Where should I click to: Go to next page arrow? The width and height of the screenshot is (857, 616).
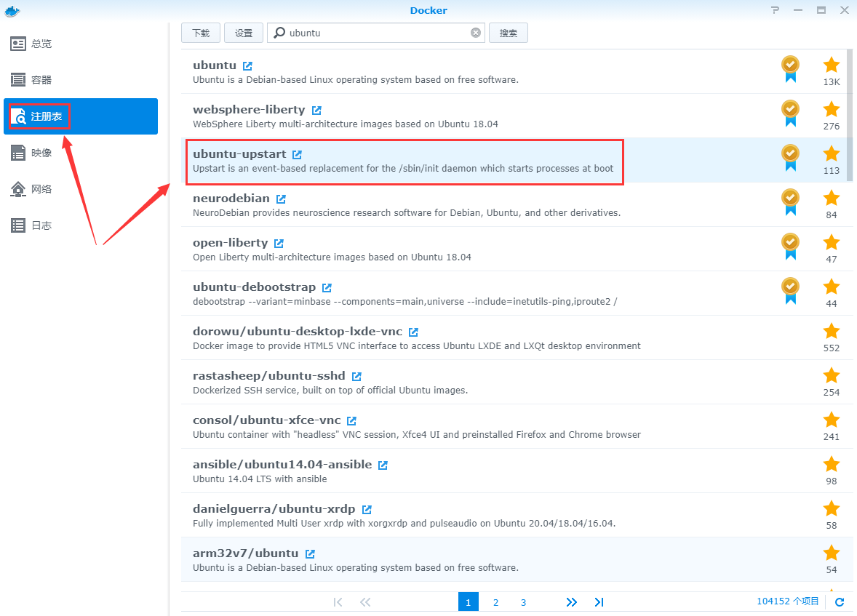click(571, 602)
